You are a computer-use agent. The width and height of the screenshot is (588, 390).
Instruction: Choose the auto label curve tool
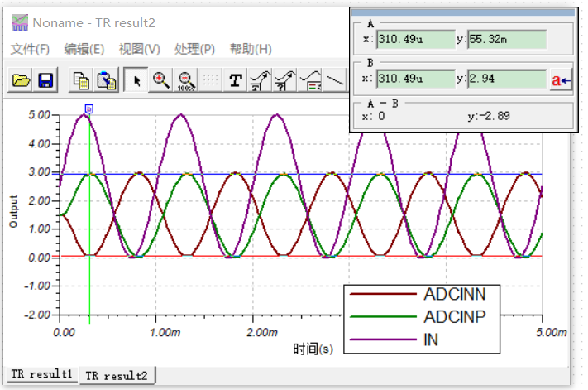pyautogui.click(x=261, y=80)
